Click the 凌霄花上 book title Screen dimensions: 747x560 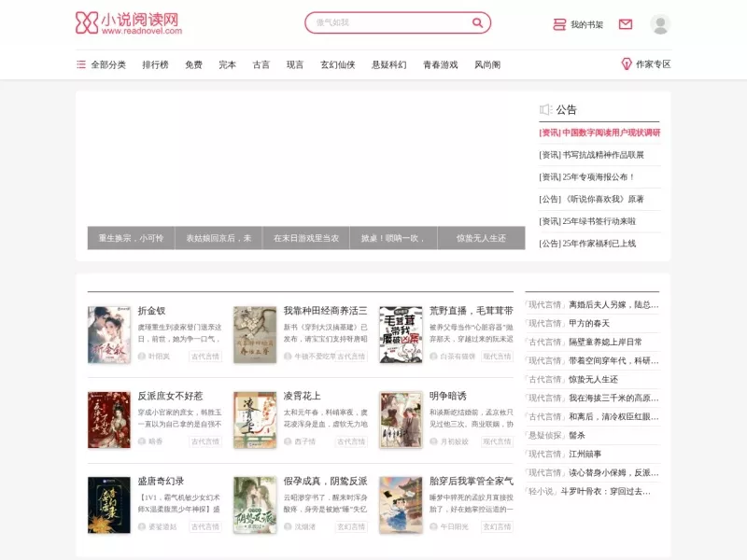tap(302, 396)
